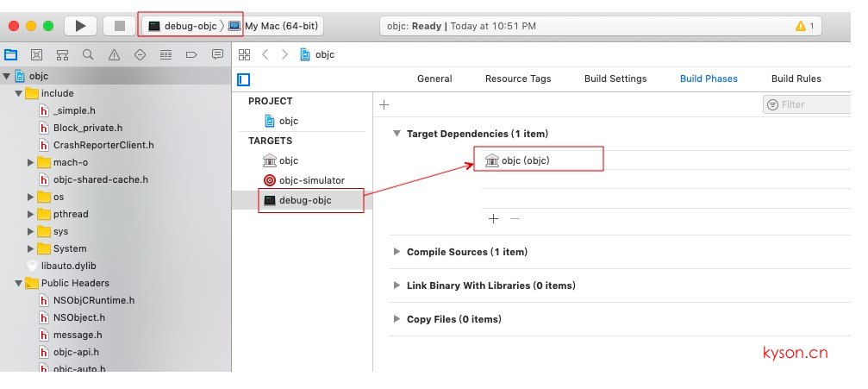Collapse the Public Headers group

click(18, 283)
